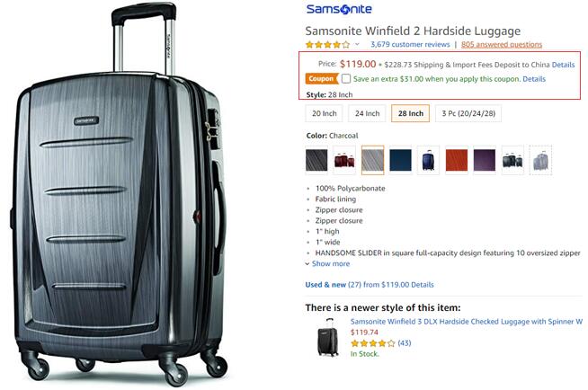Open the rating breakdown dropdown arrow

(x=357, y=44)
